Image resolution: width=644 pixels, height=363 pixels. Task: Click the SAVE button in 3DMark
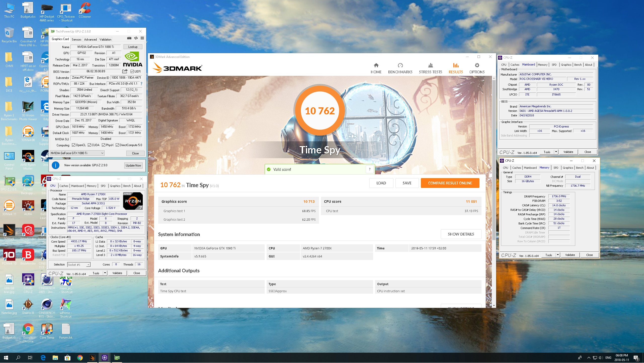(x=407, y=183)
